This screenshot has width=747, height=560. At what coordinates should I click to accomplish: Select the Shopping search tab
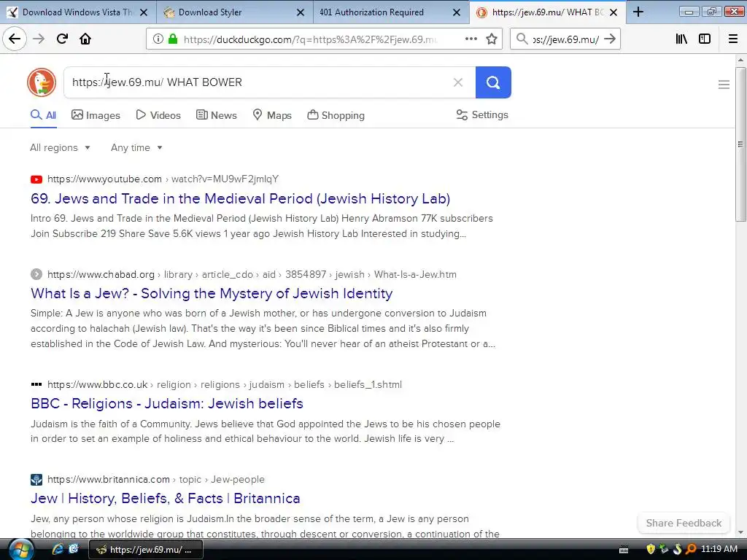click(336, 115)
